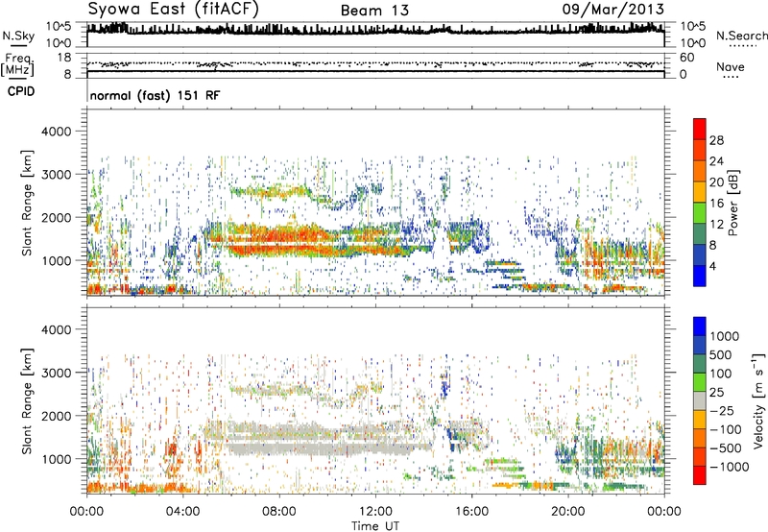Click the '4000' tick on power panel
This screenshot has width=768, height=532.
(56, 132)
